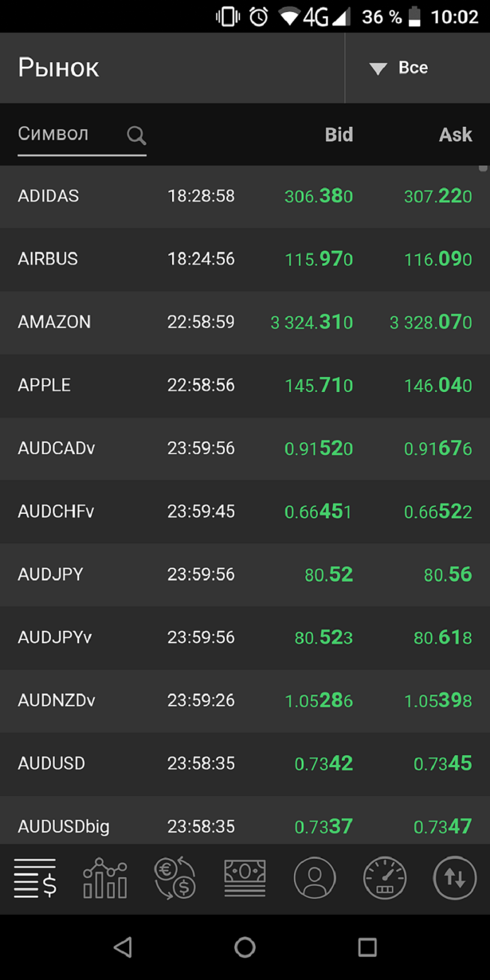
Task: Tap the up-down arrows trade icon
Action: point(455,878)
